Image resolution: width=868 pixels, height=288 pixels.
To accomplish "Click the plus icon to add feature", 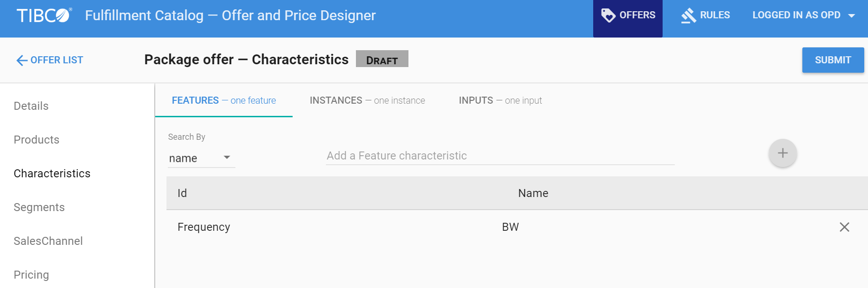I will click(x=782, y=153).
